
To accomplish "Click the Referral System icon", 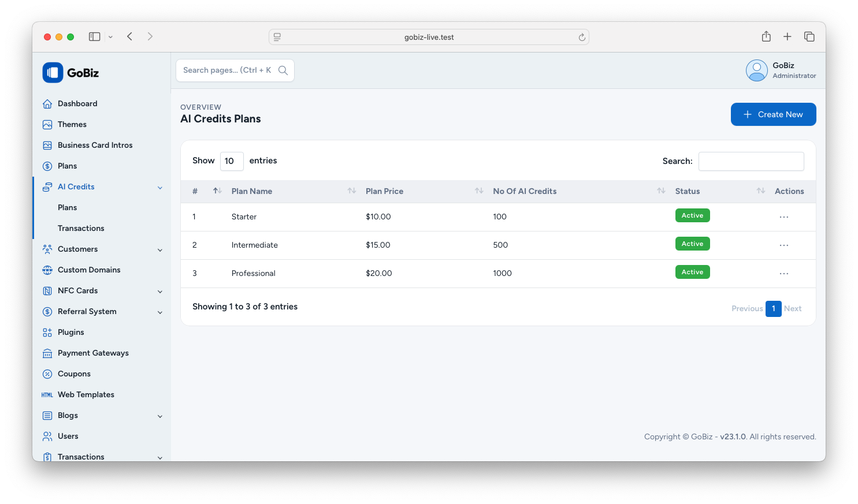I will [x=47, y=312].
